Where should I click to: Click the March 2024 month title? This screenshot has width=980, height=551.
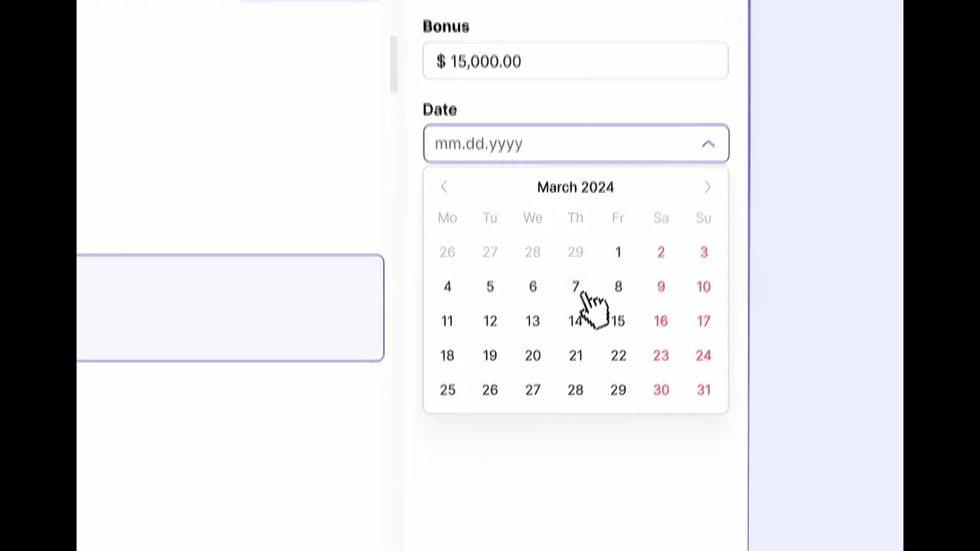pyautogui.click(x=575, y=187)
